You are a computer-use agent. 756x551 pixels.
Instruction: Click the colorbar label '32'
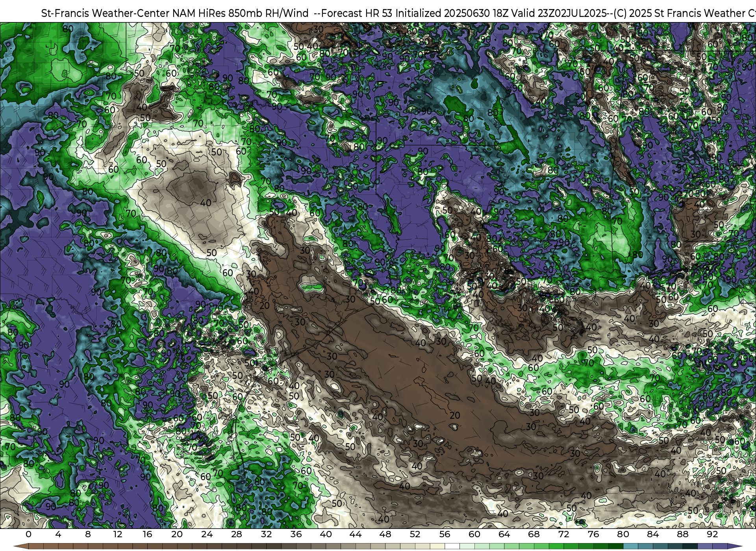266,534
